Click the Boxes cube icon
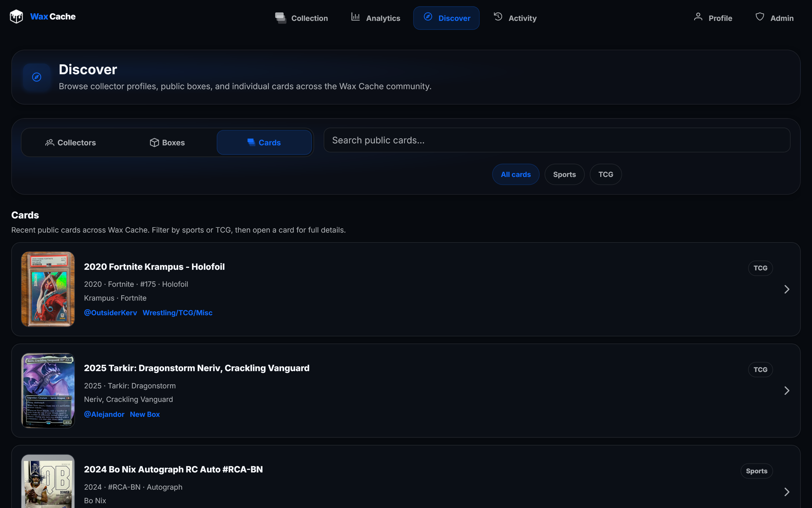 click(154, 143)
